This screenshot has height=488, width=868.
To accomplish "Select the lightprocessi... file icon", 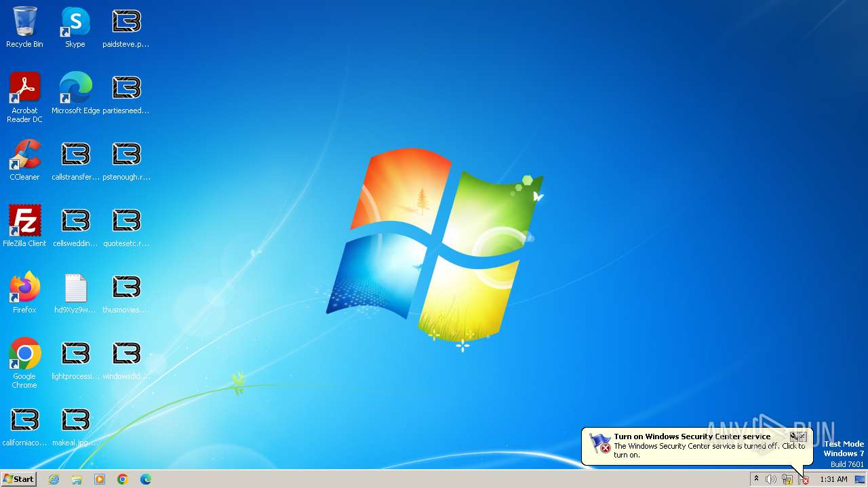I will tap(75, 359).
